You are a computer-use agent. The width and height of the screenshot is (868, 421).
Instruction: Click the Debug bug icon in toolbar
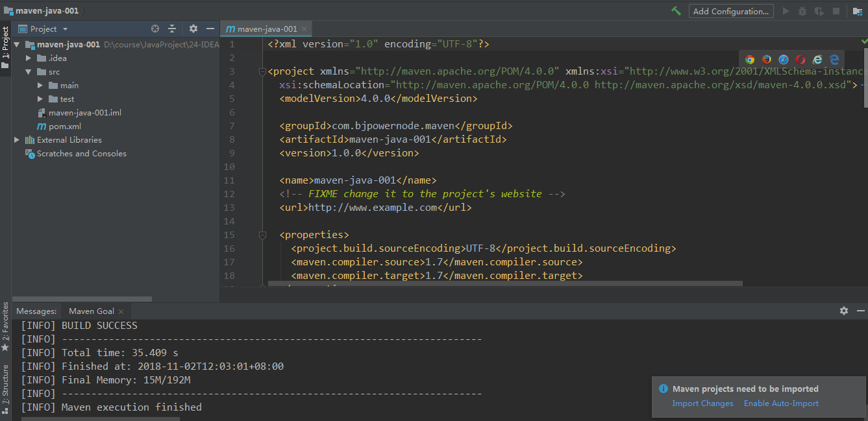(802, 11)
